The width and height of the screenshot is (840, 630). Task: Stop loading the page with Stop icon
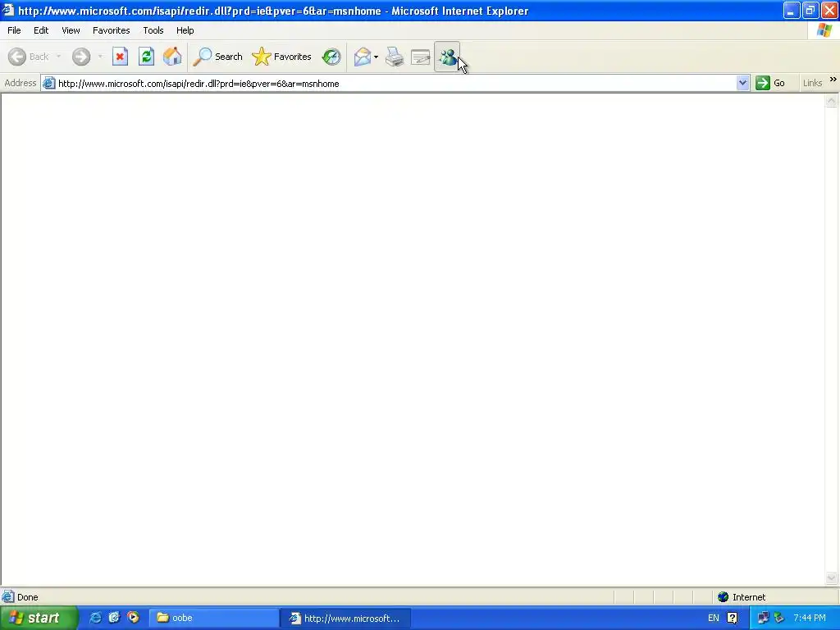click(x=120, y=57)
